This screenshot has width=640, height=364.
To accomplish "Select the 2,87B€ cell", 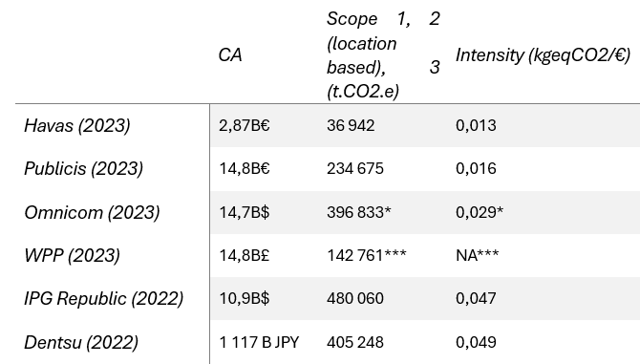I will (x=245, y=126).
